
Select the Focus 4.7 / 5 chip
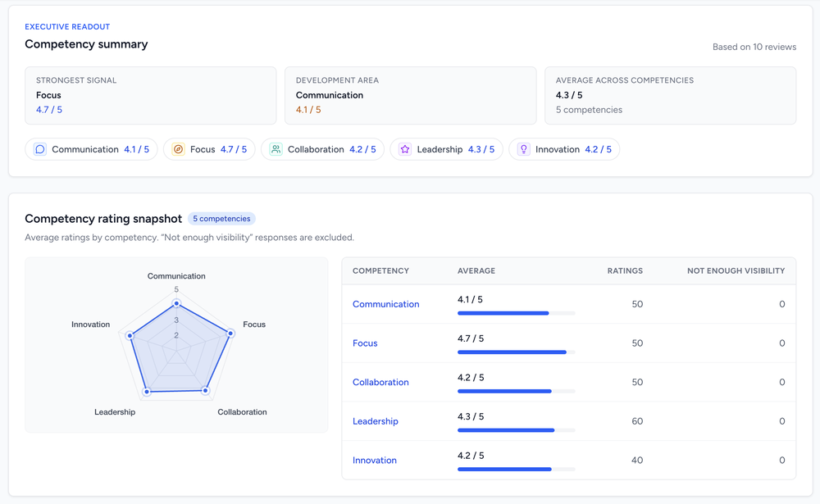(209, 149)
